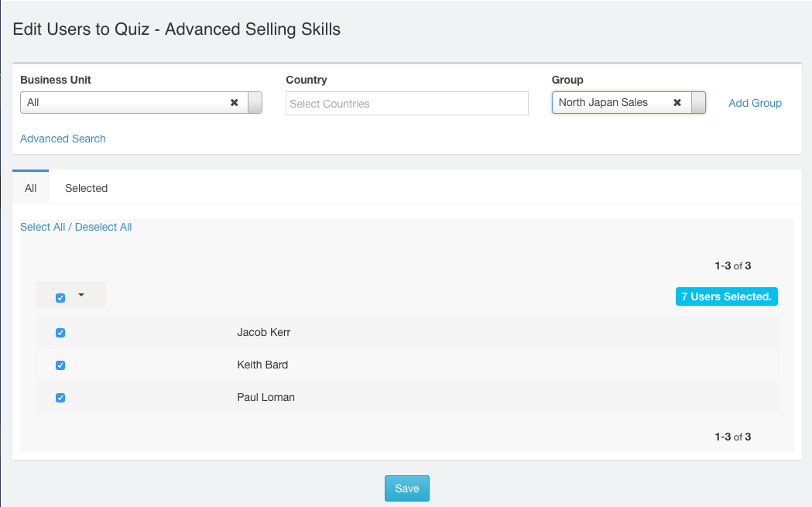Toggle the header select-all checkbox
Screen dimensions: 812x507
(60, 298)
